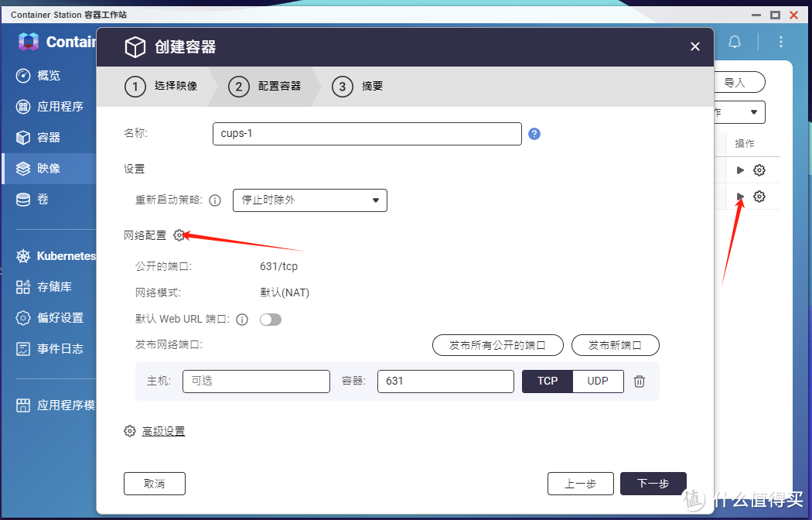The image size is (812, 520).
Task: Select TCP as the port protocol
Action: (x=547, y=381)
